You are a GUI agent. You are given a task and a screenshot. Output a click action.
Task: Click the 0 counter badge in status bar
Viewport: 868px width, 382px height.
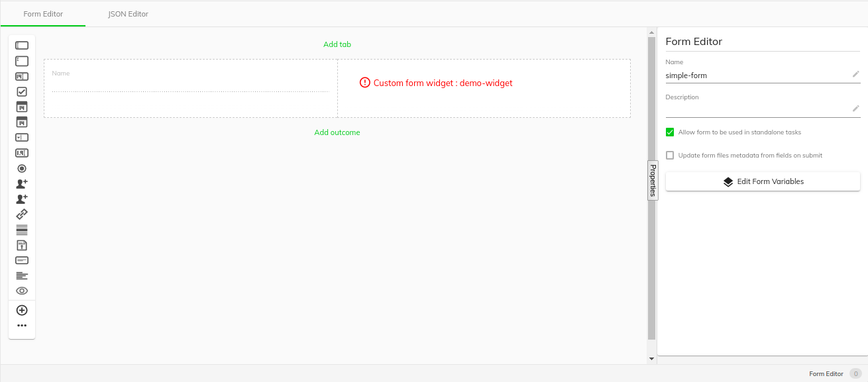tap(856, 374)
